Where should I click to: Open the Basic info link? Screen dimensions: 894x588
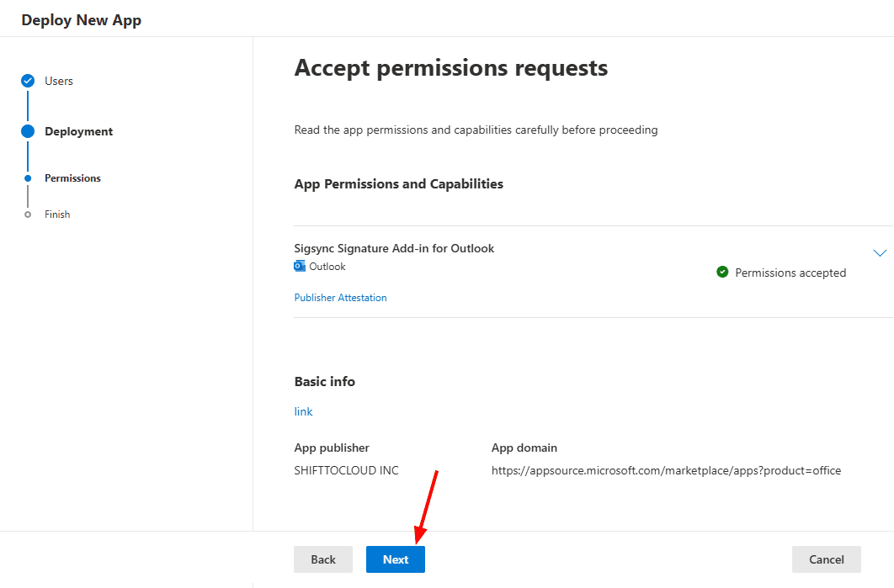pos(303,411)
